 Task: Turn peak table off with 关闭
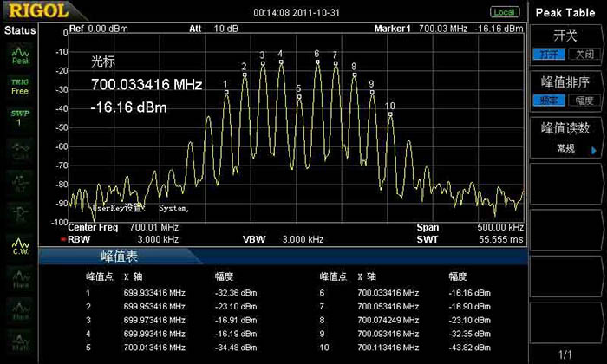581,55
